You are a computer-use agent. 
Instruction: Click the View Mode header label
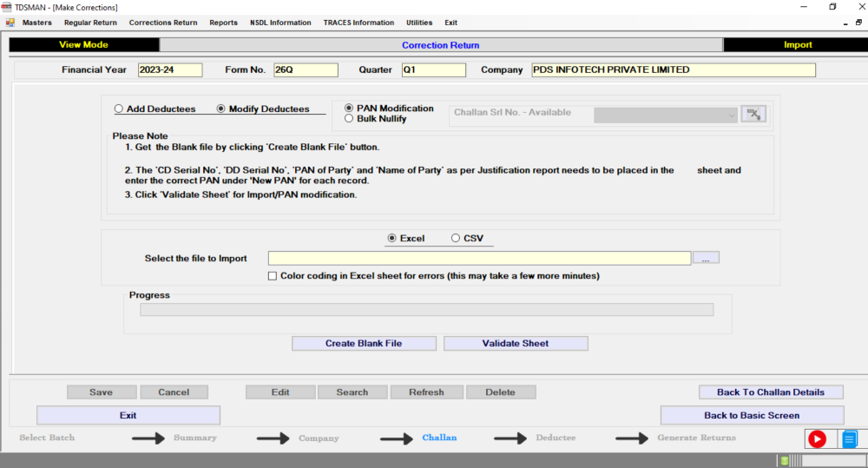coord(84,45)
